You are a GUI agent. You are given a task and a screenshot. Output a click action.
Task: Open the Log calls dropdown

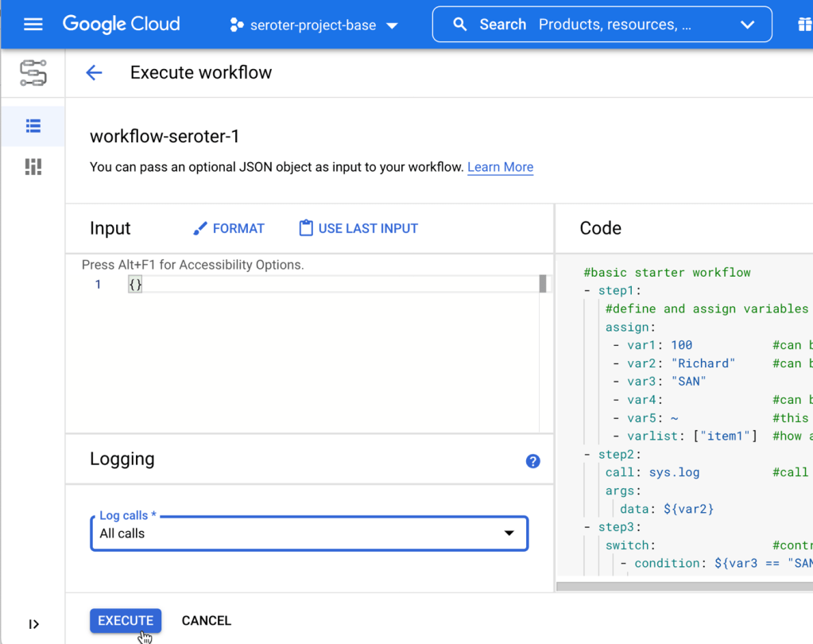click(309, 533)
